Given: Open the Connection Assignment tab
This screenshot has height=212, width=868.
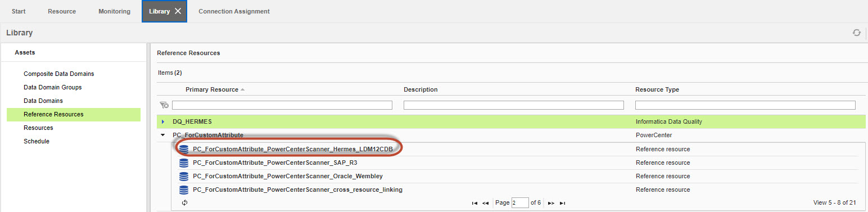Looking at the screenshot, I should pyautogui.click(x=234, y=11).
